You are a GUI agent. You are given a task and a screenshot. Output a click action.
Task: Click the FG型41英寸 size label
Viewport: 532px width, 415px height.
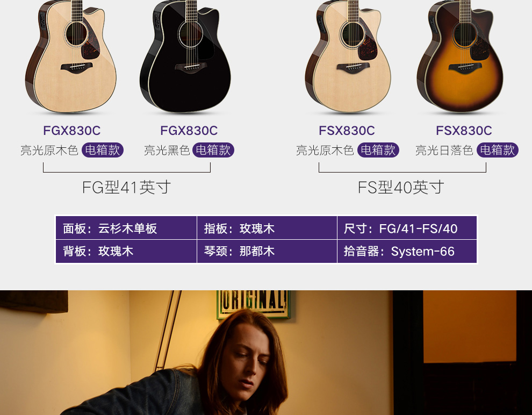point(127,187)
